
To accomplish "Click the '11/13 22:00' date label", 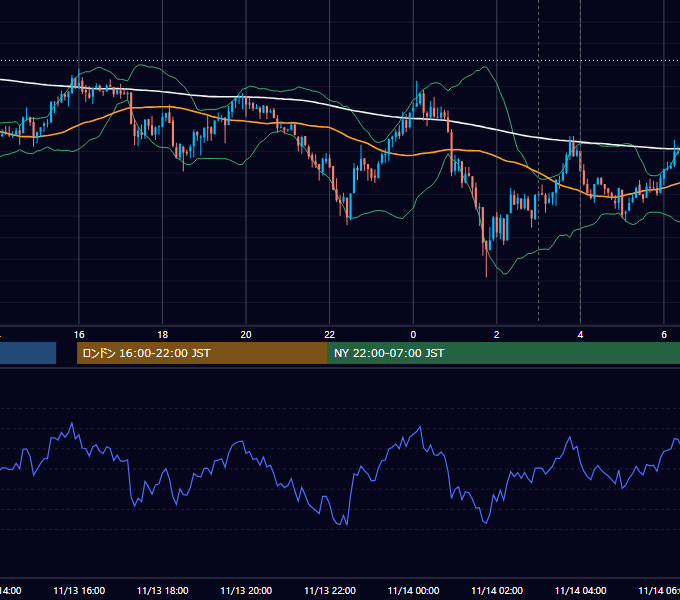I will pos(330,591).
